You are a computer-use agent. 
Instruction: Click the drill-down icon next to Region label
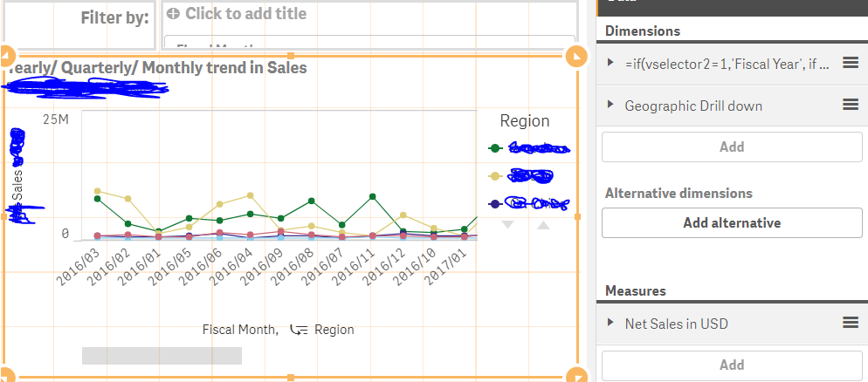point(299,330)
